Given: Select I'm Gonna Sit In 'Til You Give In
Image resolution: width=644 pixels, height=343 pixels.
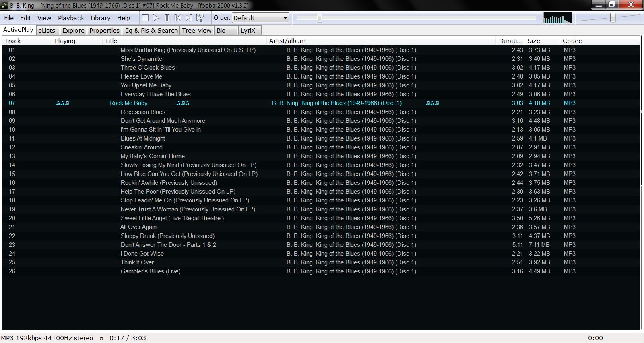Looking at the screenshot, I should (x=320, y=130).
